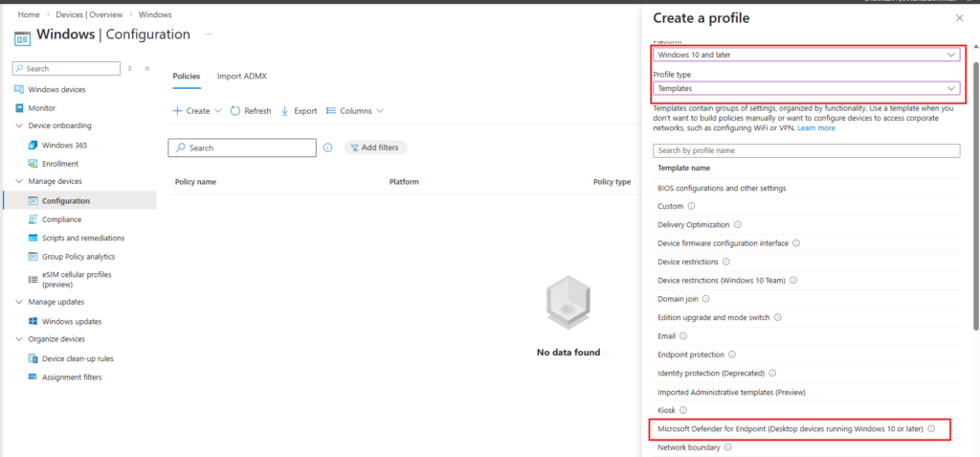The image size is (980, 457).
Task: Open the Platform dropdown showing Windows 10 and later
Action: click(806, 56)
